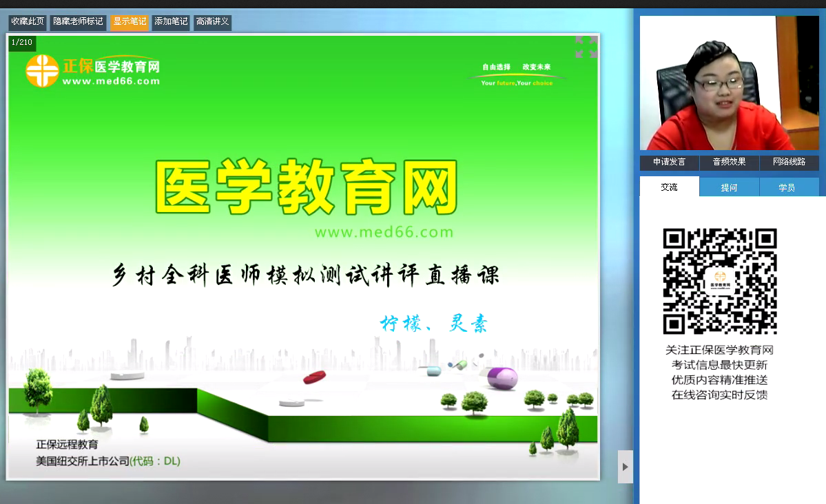Open the 高清讲义 HD handout
The height and width of the screenshot is (504, 826).
tap(212, 22)
